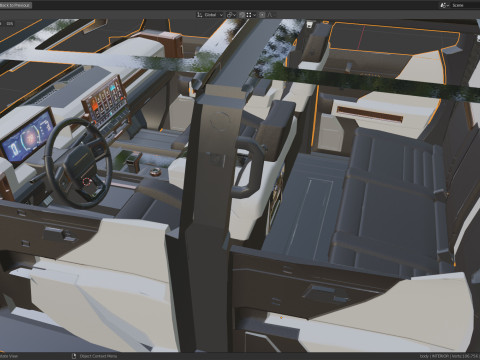The image size is (480, 360).
Task: Click the Scene name field
Action: point(465,5)
